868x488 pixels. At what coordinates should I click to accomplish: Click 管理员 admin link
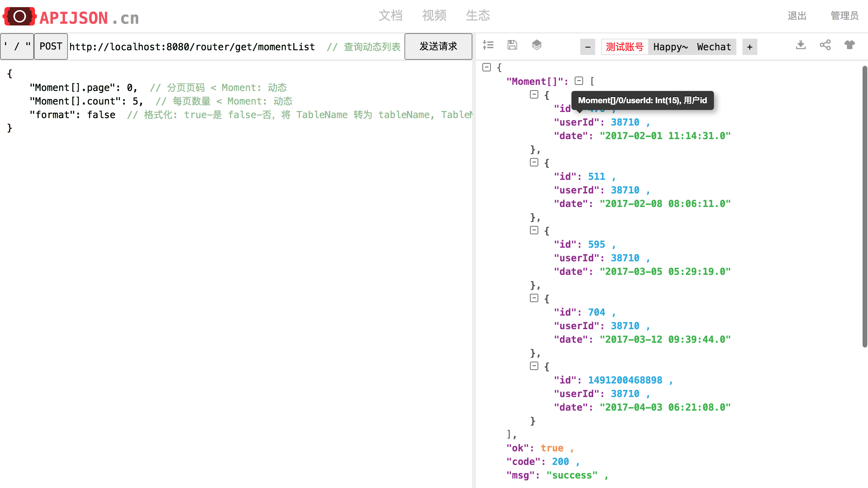[845, 16]
